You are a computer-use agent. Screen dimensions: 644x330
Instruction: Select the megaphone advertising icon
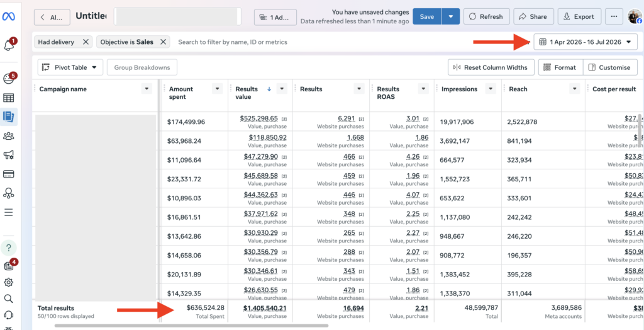pyautogui.click(x=9, y=155)
